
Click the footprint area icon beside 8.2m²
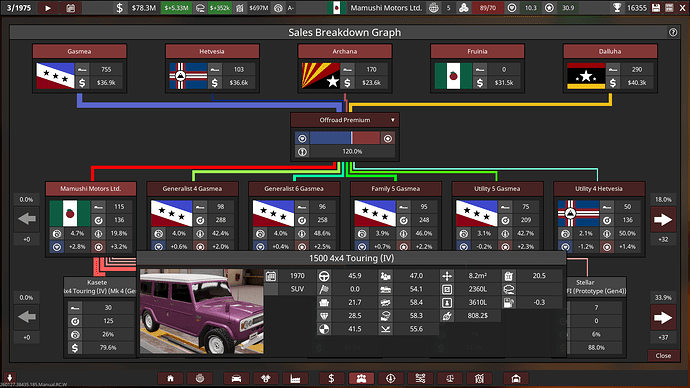click(x=447, y=276)
